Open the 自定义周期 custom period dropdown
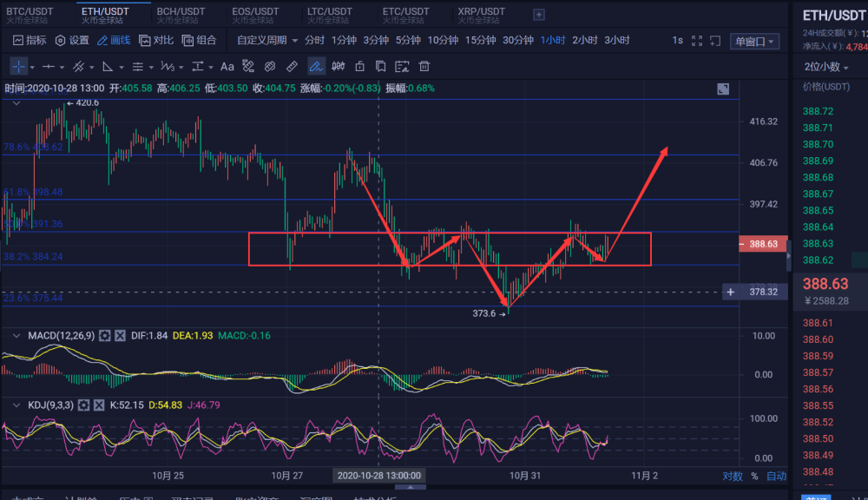Image resolution: width=868 pixels, height=500 pixels. (x=267, y=41)
